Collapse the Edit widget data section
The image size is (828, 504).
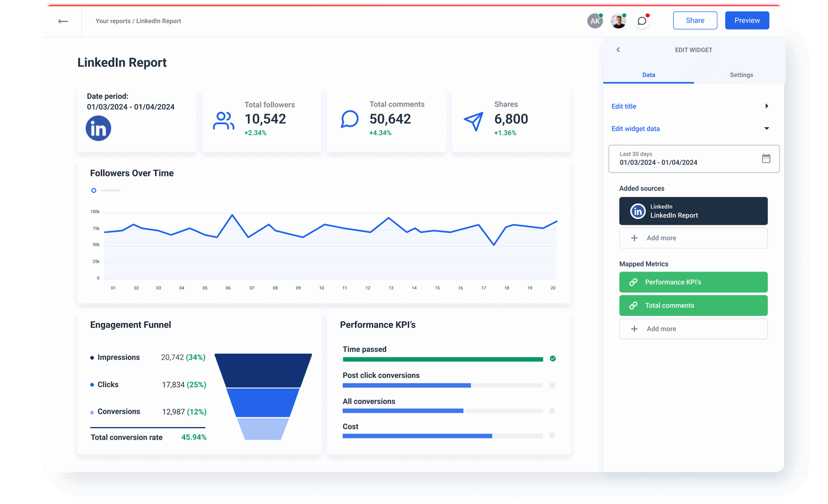pyautogui.click(x=766, y=128)
